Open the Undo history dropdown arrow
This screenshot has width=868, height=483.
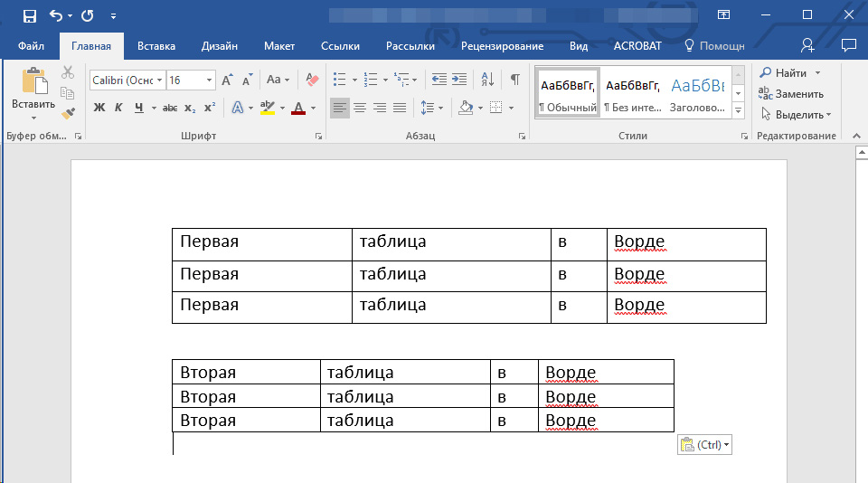pyautogui.click(x=70, y=16)
